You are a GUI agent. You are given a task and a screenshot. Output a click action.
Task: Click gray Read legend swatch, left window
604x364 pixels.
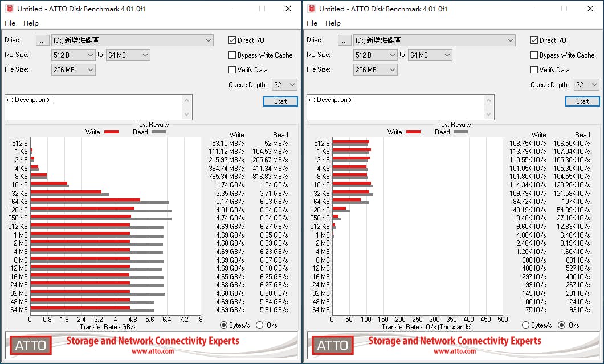(x=158, y=132)
